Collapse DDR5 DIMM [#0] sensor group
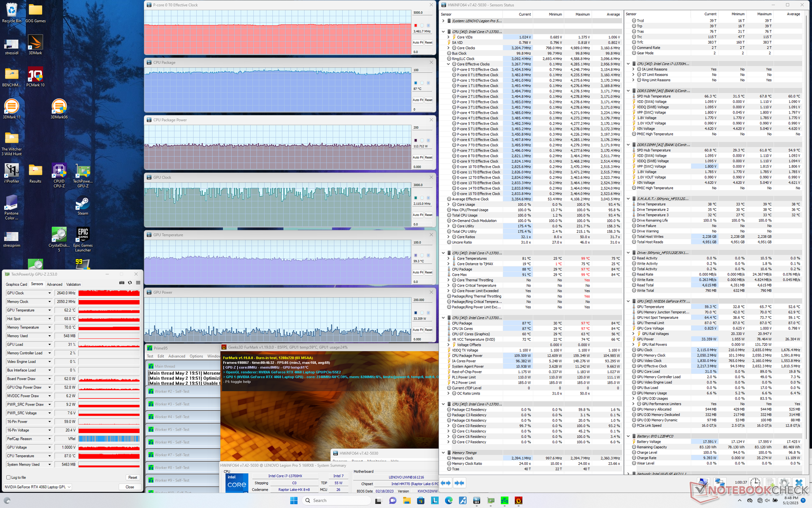This screenshot has height=508, width=812. click(x=628, y=91)
